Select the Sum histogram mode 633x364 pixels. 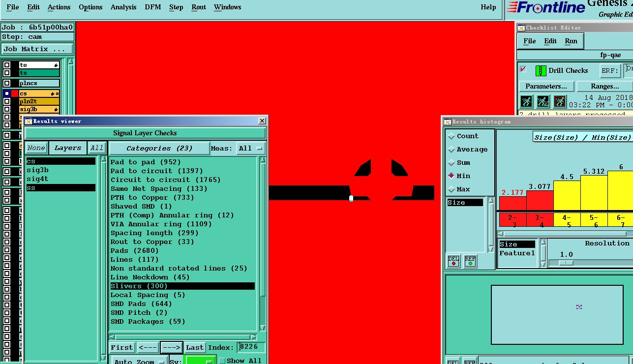[x=452, y=163]
